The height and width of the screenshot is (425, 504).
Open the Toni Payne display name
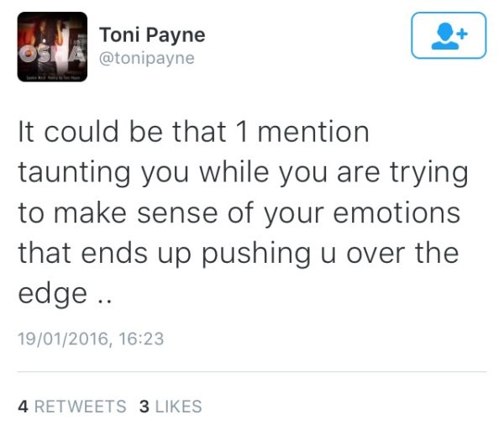tap(152, 35)
